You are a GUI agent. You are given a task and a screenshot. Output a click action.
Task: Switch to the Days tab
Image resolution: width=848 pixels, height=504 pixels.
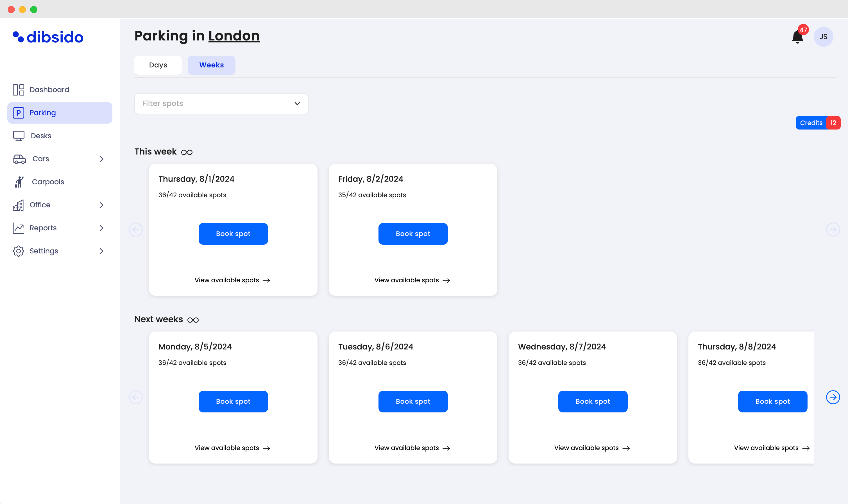click(x=158, y=65)
